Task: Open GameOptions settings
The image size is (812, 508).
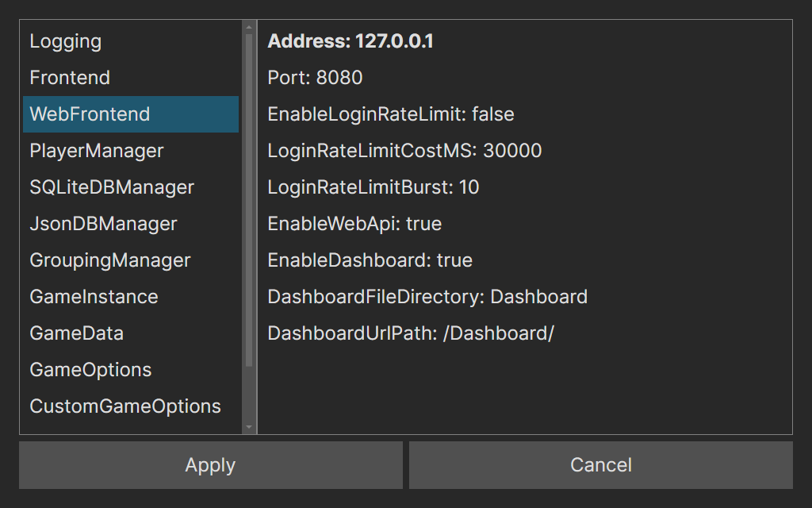Action: pos(90,370)
